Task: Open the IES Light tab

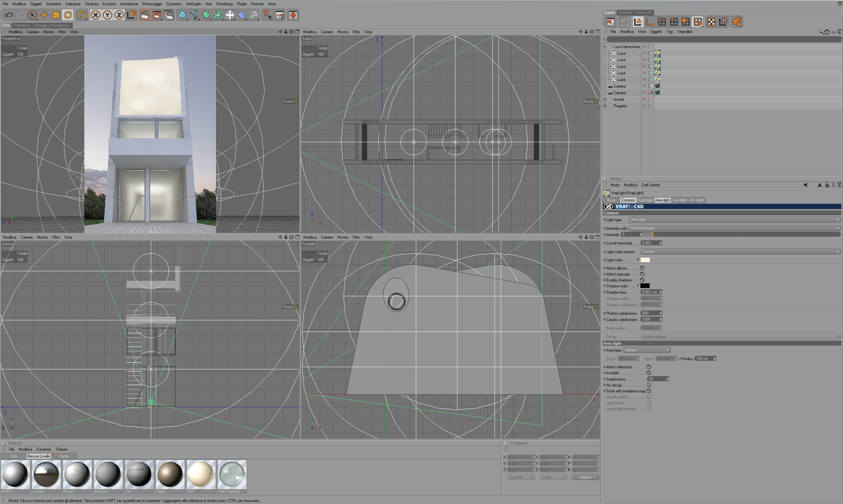Action: point(696,200)
